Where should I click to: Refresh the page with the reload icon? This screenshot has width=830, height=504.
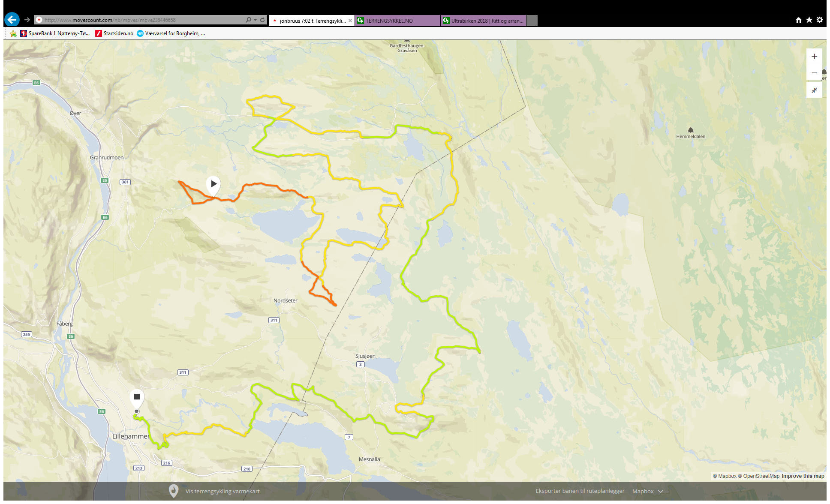click(262, 20)
